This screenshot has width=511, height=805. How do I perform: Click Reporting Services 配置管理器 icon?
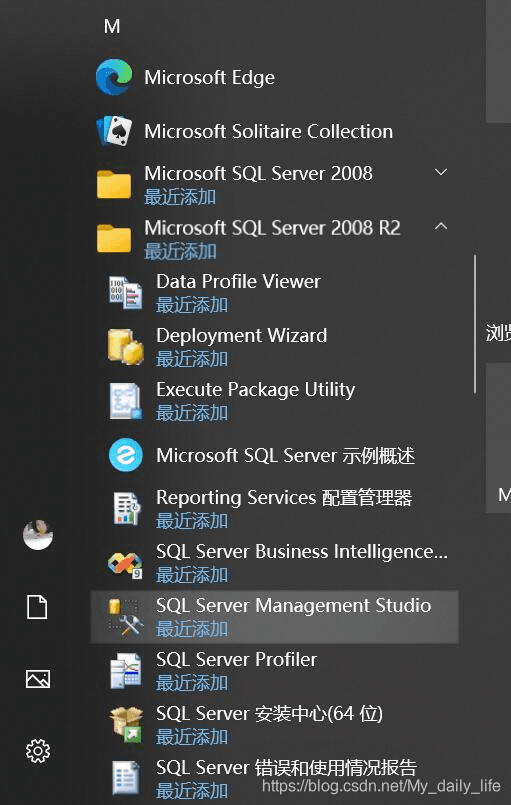coord(126,509)
